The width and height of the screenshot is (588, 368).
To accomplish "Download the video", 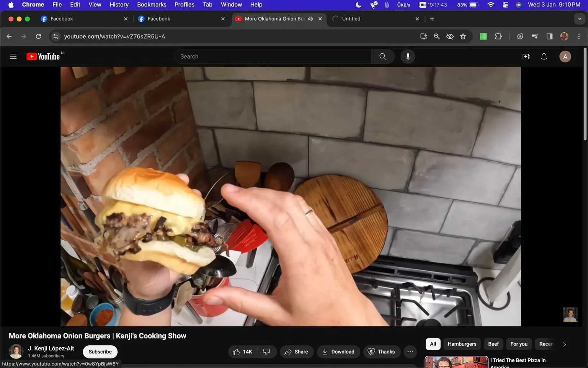I will (x=338, y=352).
